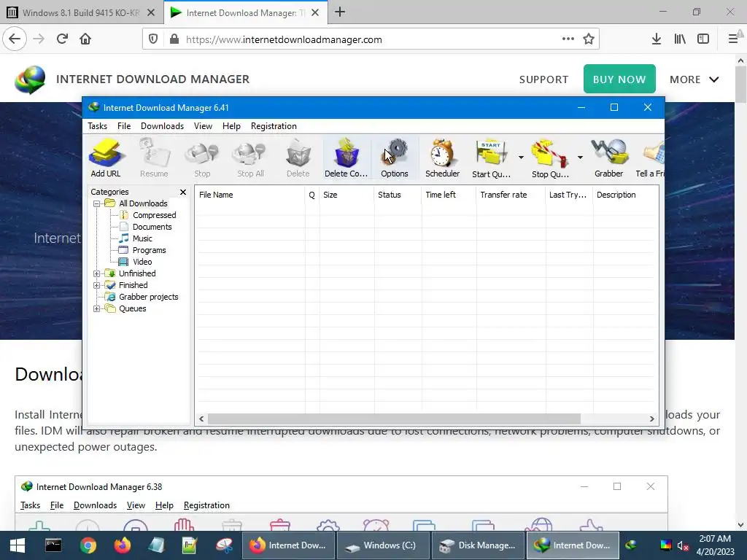Screen dimensions: 747x560
Task: Click the Add URL toolbar icon
Action: pyautogui.click(x=106, y=158)
